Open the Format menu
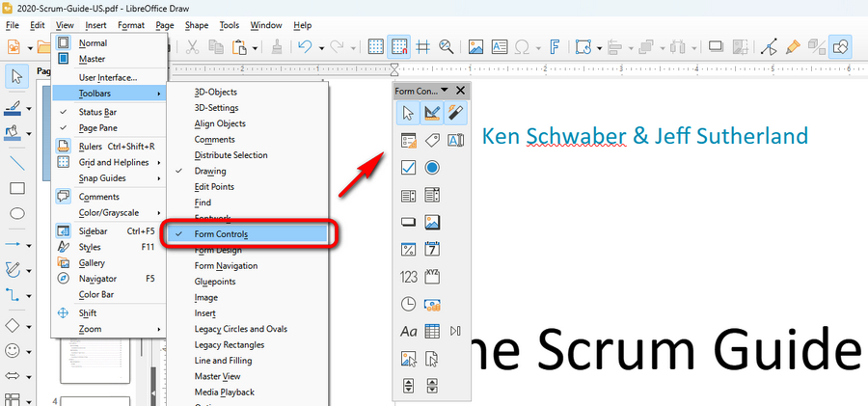Viewport: 868px width, 406px height. (x=131, y=24)
